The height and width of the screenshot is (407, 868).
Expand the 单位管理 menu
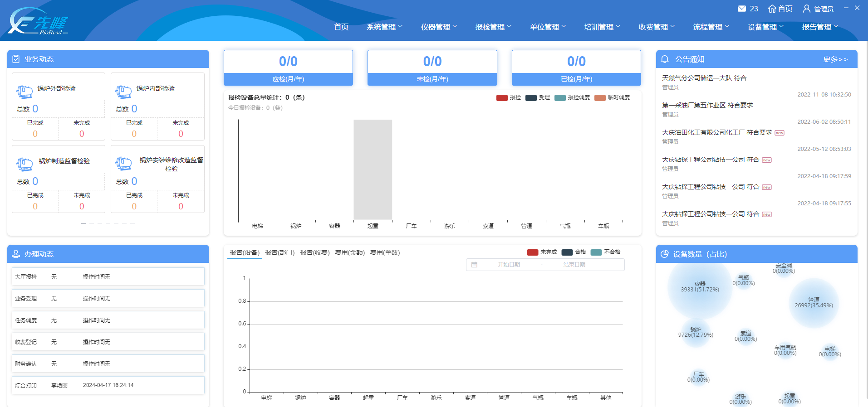548,27
